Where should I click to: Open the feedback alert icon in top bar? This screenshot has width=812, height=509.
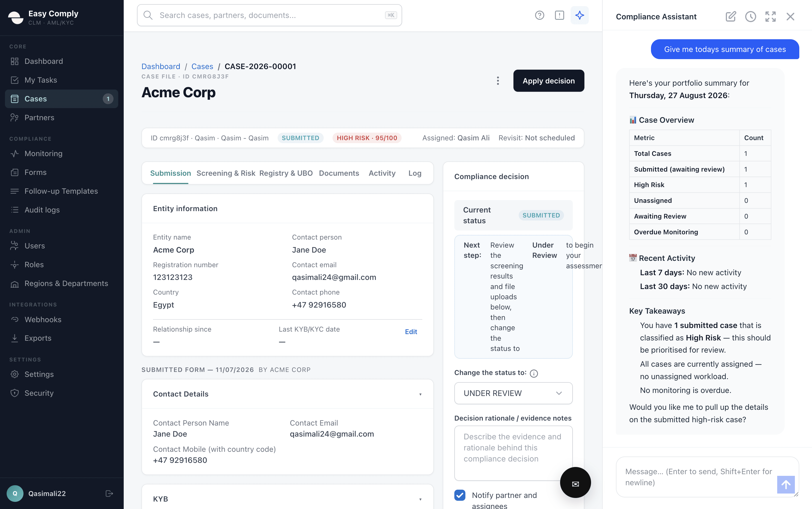click(x=559, y=15)
